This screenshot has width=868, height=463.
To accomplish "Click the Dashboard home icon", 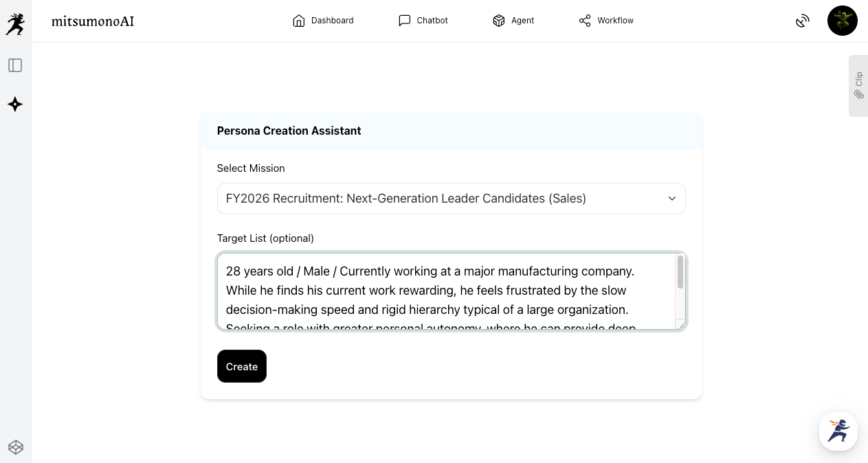I will [x=298, y=21].
